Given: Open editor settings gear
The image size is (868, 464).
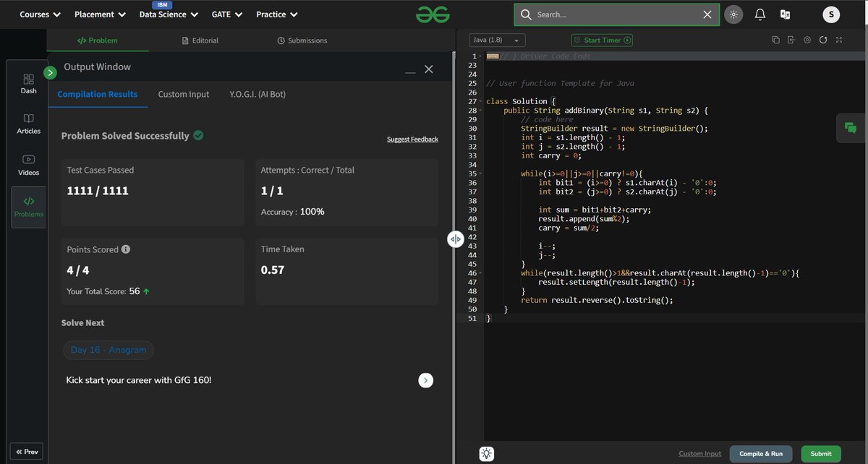Looking at the screenshot, I should click(807, 40).
